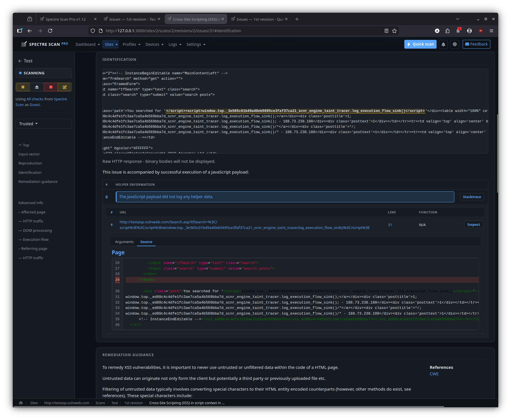Expand the Dashboard dropdown menu
Viewport: 511px width, 420px height.
point(88,44)
